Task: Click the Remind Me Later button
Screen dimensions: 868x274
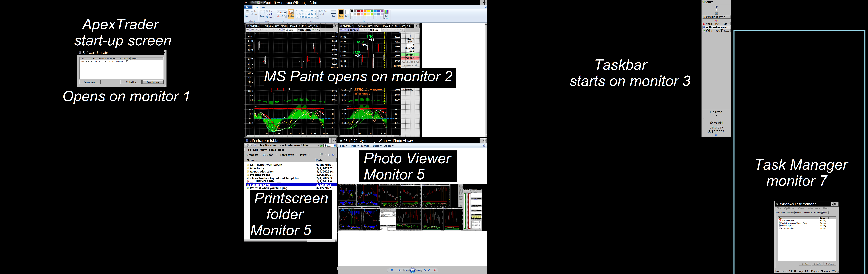Action: point(153,82)
